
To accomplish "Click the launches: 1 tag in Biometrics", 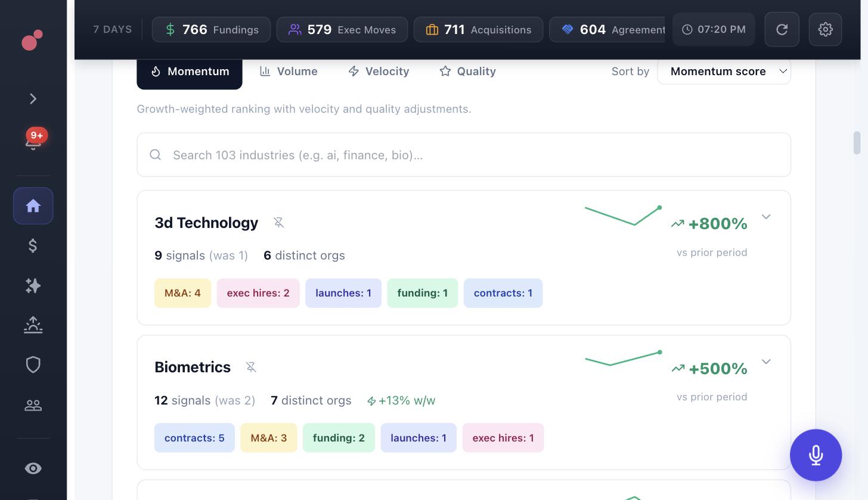I will [418, 438].
